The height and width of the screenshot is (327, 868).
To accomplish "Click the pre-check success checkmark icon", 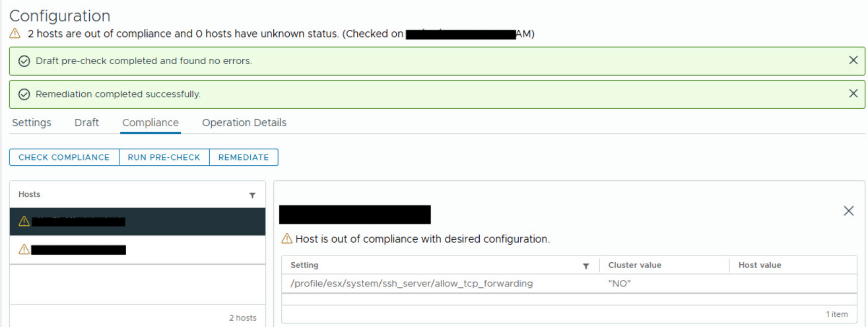I will coord(24,61).
